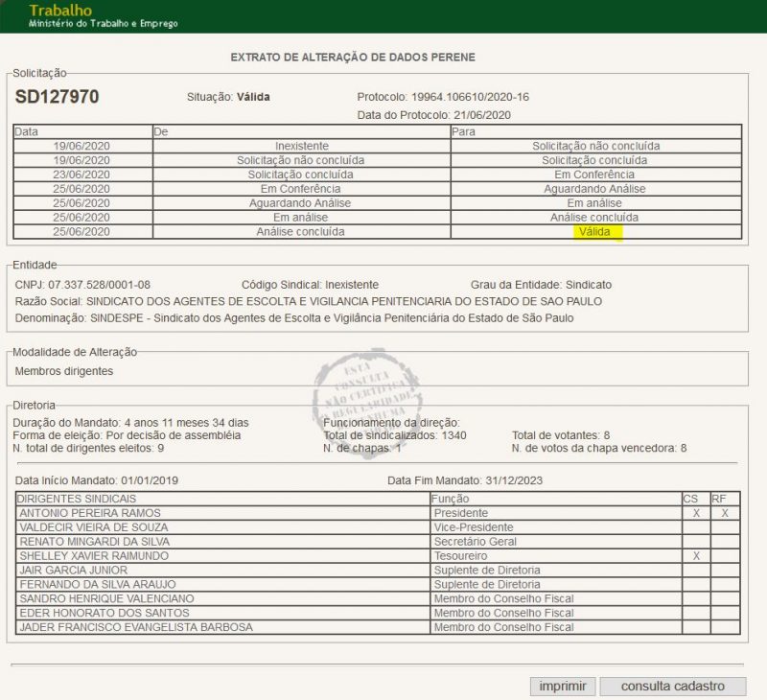Image resolution: width=767 pixels, height=700 pixels.
Task: Select Data Fim Mandato 31/12/2023
Action: 465,480
